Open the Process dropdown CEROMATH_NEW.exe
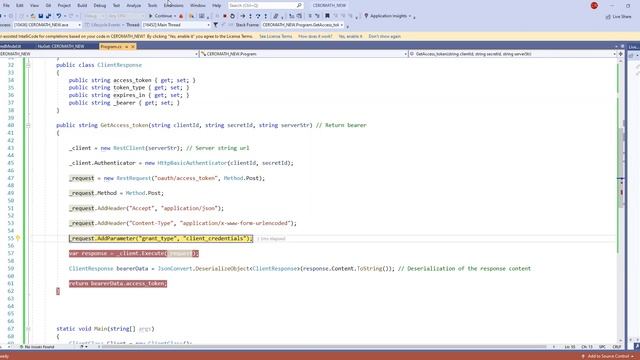 tap(47, 25)
